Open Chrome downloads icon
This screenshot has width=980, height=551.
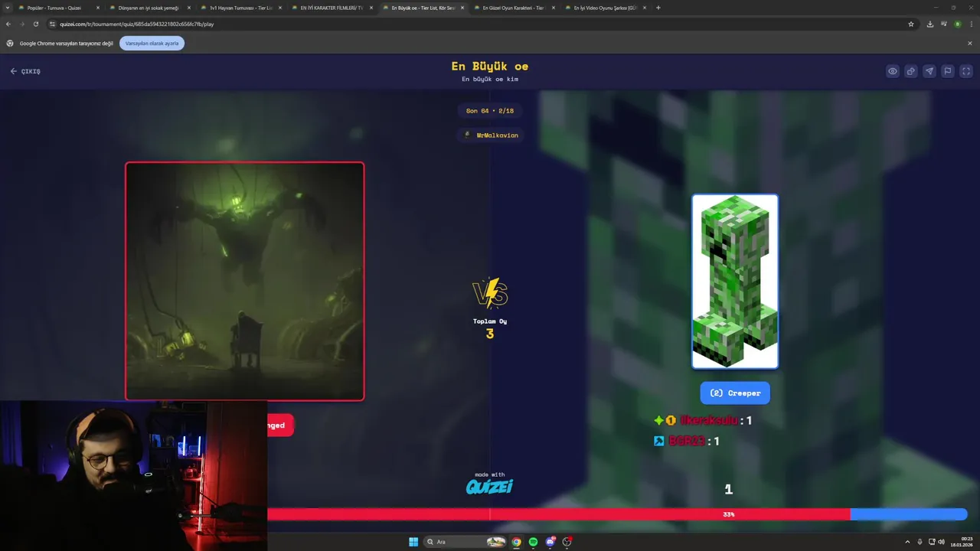(929, 24)
